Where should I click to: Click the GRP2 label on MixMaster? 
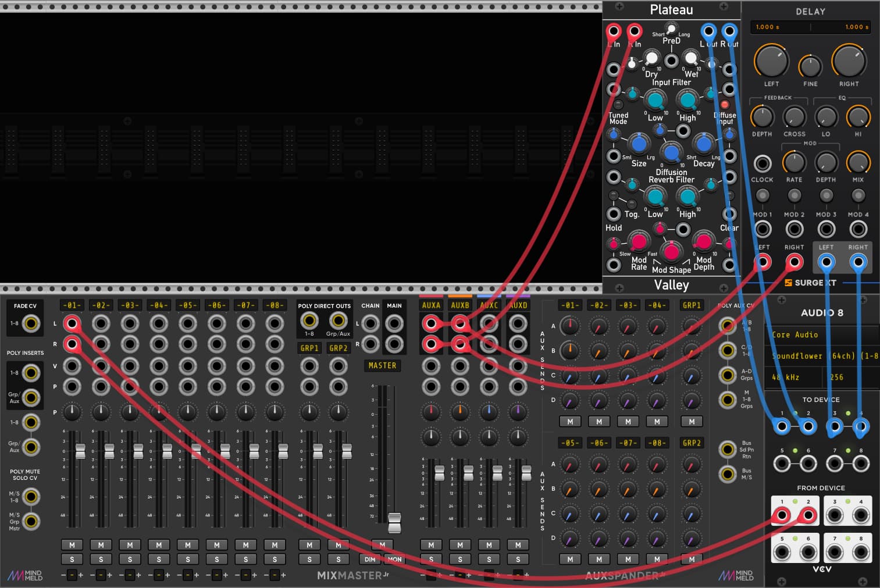coord(338,348)
